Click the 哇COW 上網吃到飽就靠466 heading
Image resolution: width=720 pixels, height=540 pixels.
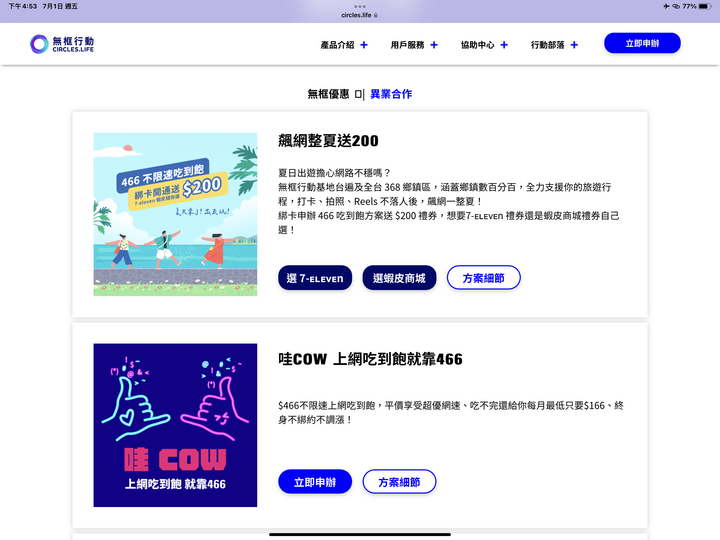370,359
